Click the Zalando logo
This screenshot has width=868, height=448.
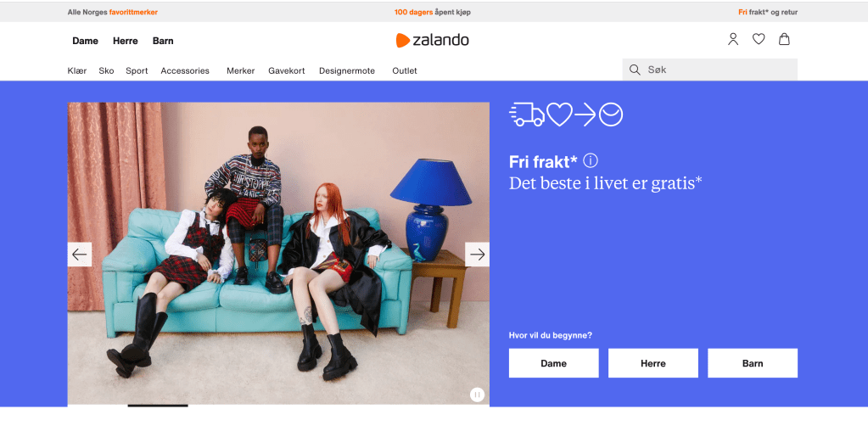pos(433,40)
